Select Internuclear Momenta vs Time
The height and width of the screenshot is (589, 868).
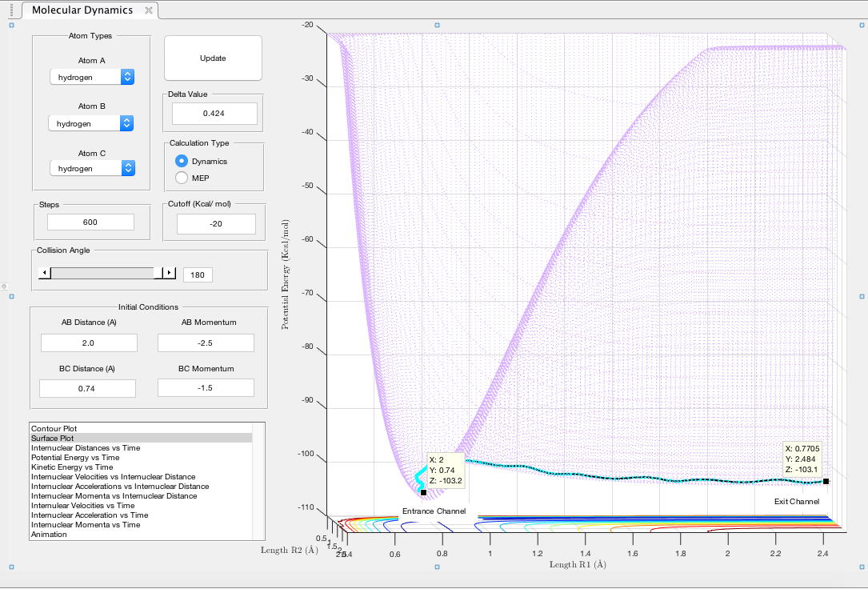tap(141, 524)
